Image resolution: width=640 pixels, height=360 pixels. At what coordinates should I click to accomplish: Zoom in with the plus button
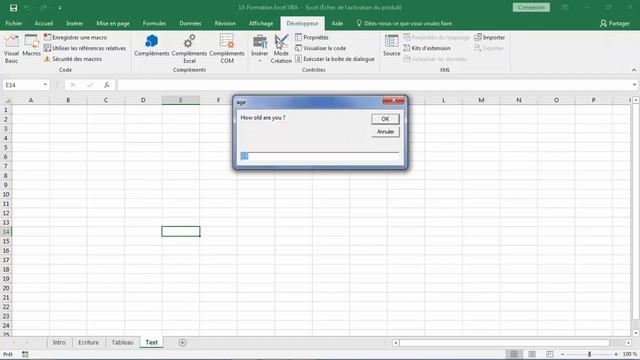616,354
